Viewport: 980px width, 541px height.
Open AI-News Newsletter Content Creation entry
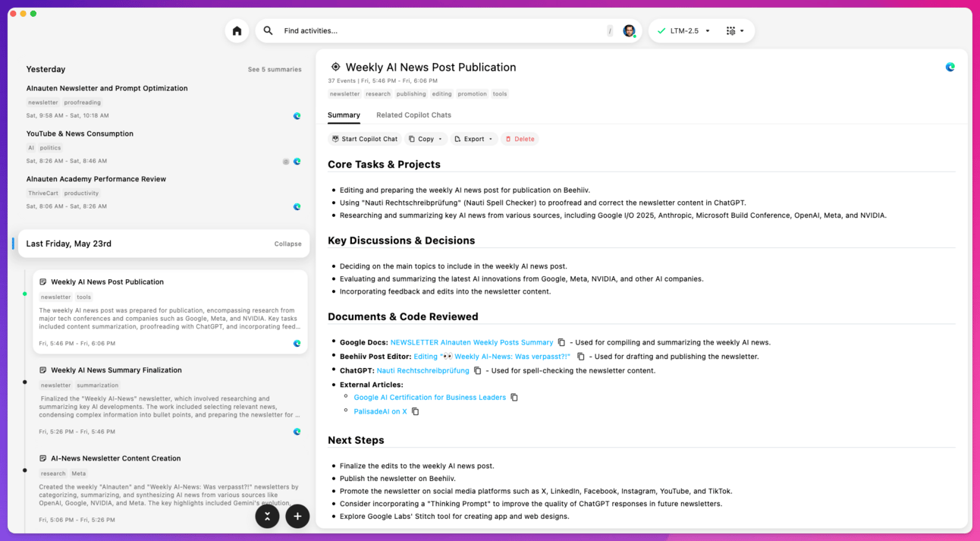(115, 458)
